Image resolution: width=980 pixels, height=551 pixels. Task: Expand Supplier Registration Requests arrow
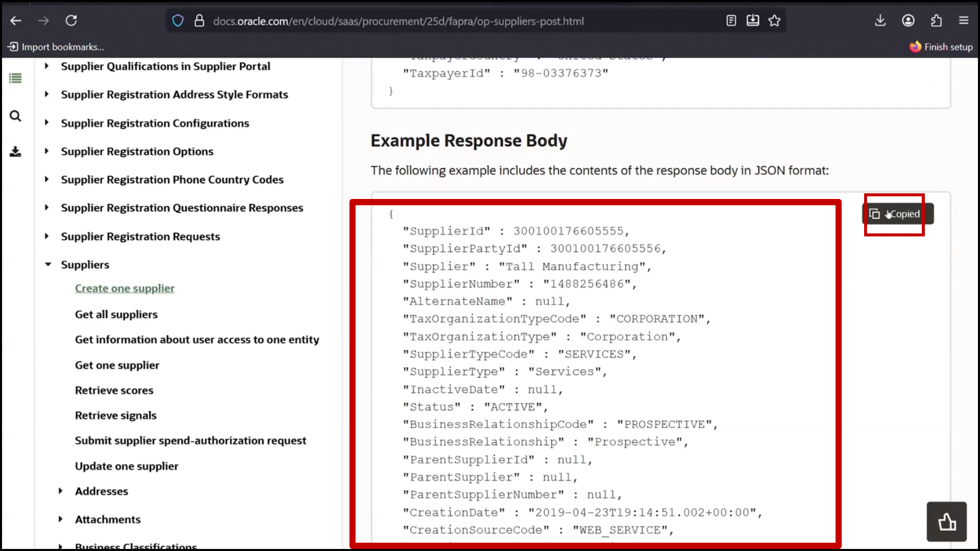tap(46, 236)
